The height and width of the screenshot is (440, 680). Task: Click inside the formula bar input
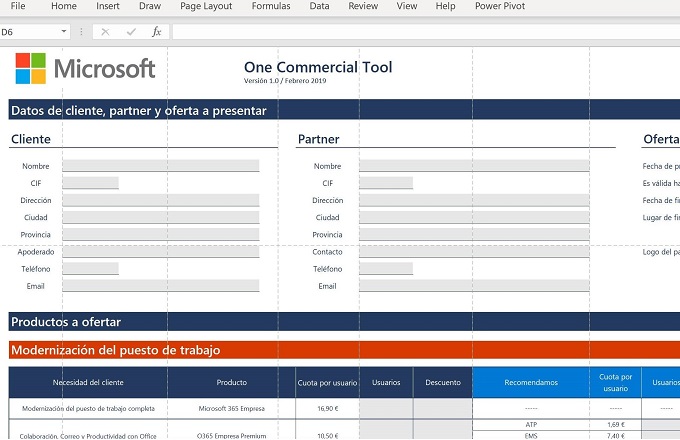coord(426,32)
